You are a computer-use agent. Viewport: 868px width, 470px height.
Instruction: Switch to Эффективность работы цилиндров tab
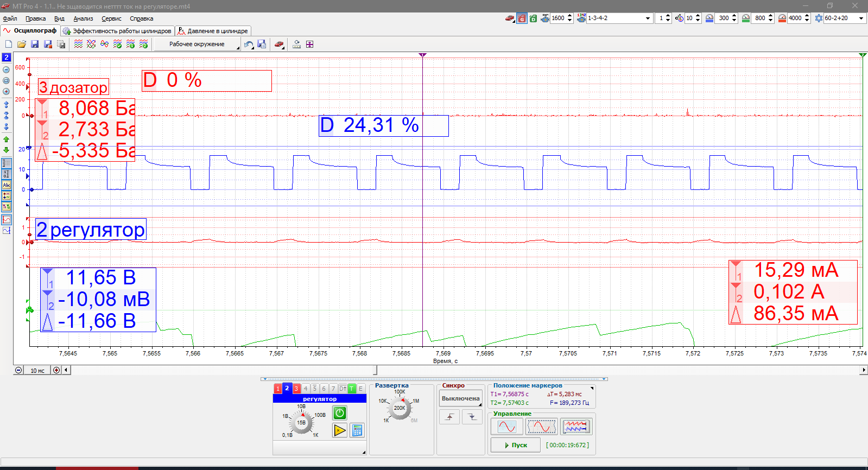click(117, 31)
